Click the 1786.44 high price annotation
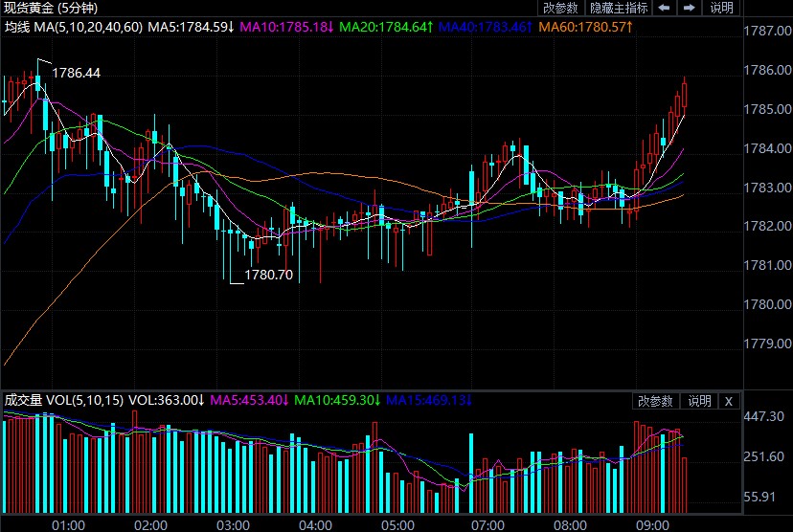The width and height of the screenshot is (793, 532). pos(76,73)
